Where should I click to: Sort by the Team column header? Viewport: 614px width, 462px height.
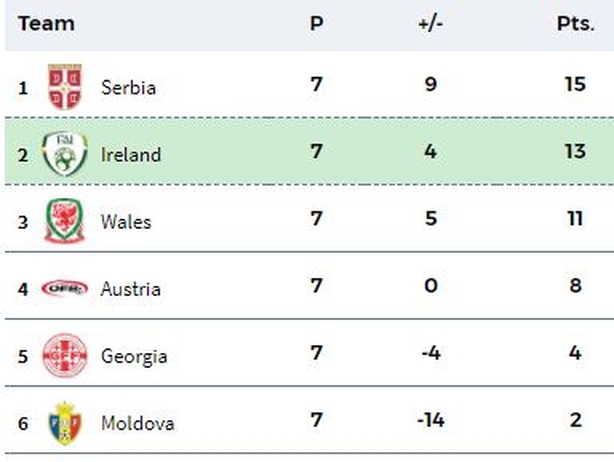pyautogui.click(x=46, y=23)
